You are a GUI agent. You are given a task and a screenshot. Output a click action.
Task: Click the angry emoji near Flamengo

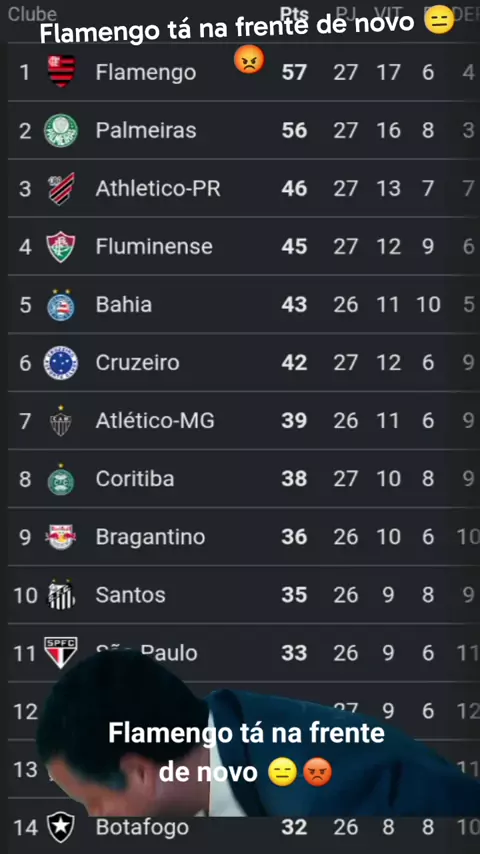[x=249, y=60]
